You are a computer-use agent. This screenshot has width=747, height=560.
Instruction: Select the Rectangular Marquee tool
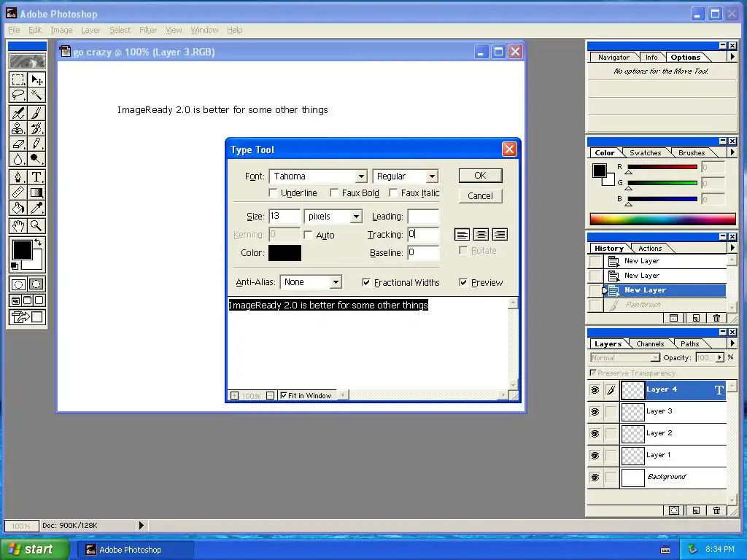(18, 79)
